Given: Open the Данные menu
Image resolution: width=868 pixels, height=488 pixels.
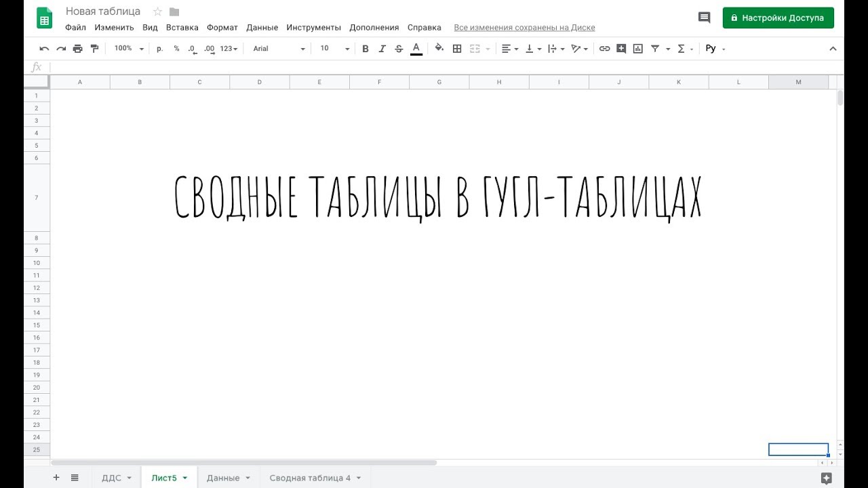Looking at the screenshot, I should (x=262, y=28).
